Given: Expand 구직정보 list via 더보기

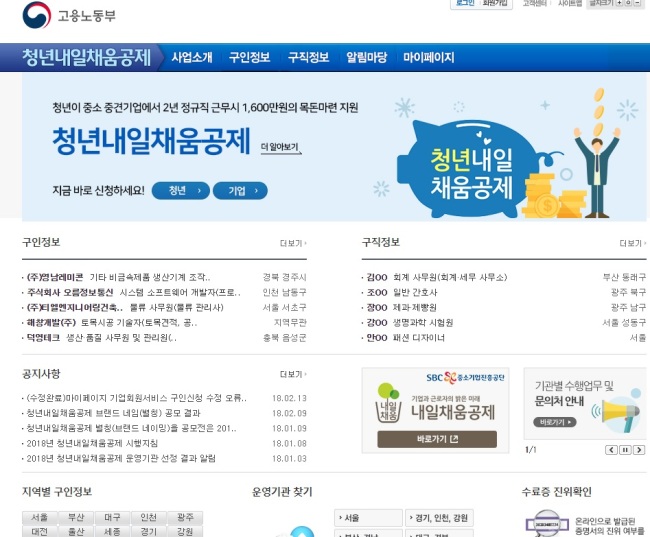Looking at the screenshot, I should click(633, 243).
